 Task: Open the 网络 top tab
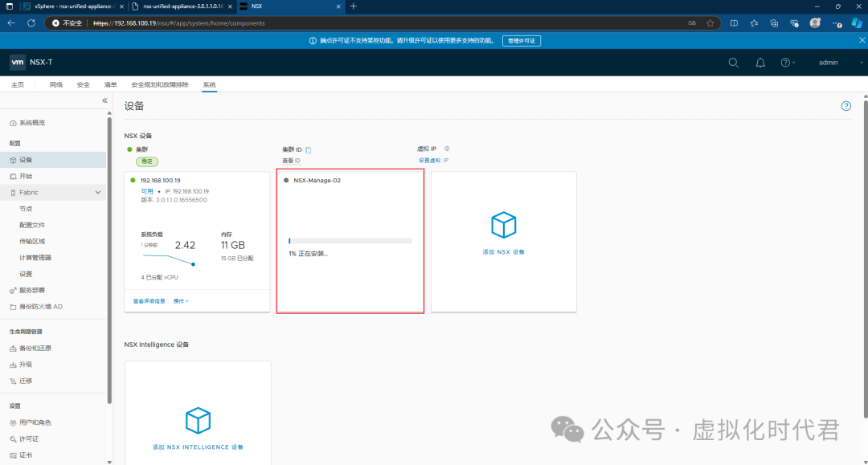(x=56, y=84)
